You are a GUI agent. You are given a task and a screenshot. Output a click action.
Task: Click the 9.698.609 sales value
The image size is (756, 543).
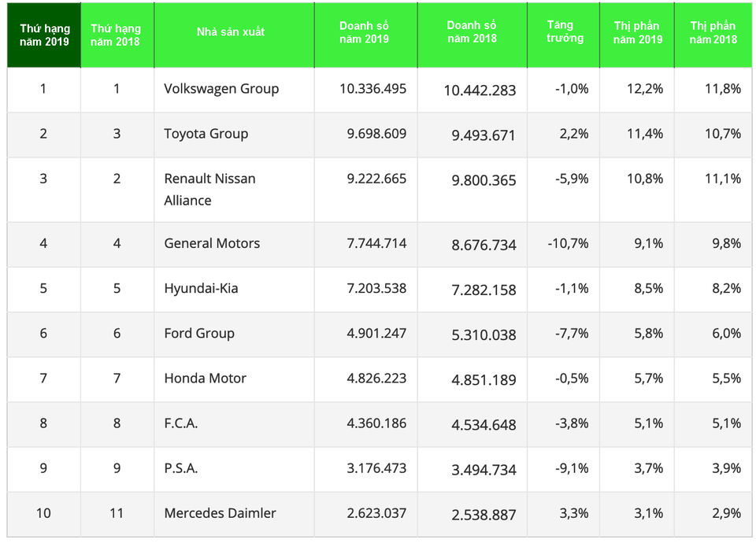[376, 134]
